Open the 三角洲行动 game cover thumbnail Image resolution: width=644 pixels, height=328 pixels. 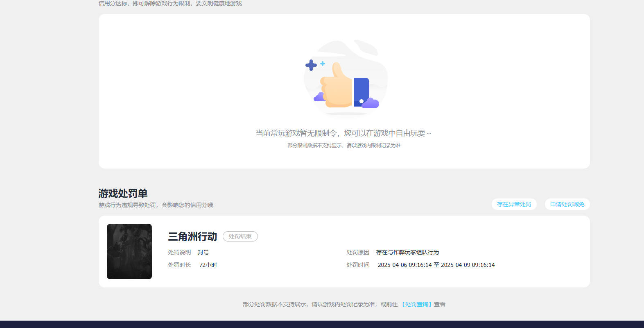pyautogui.click(x=129, y=251)
